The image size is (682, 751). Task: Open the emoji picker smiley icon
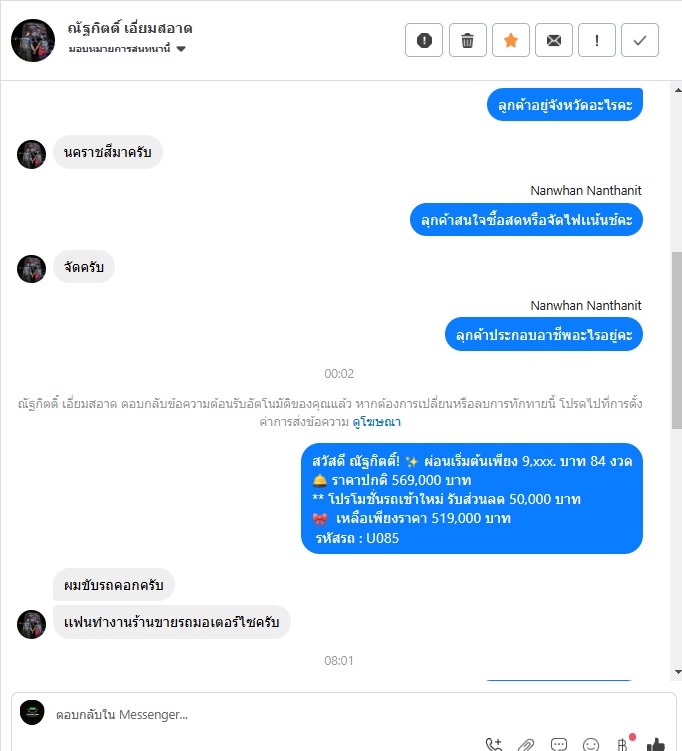click(x=591, y=744)
